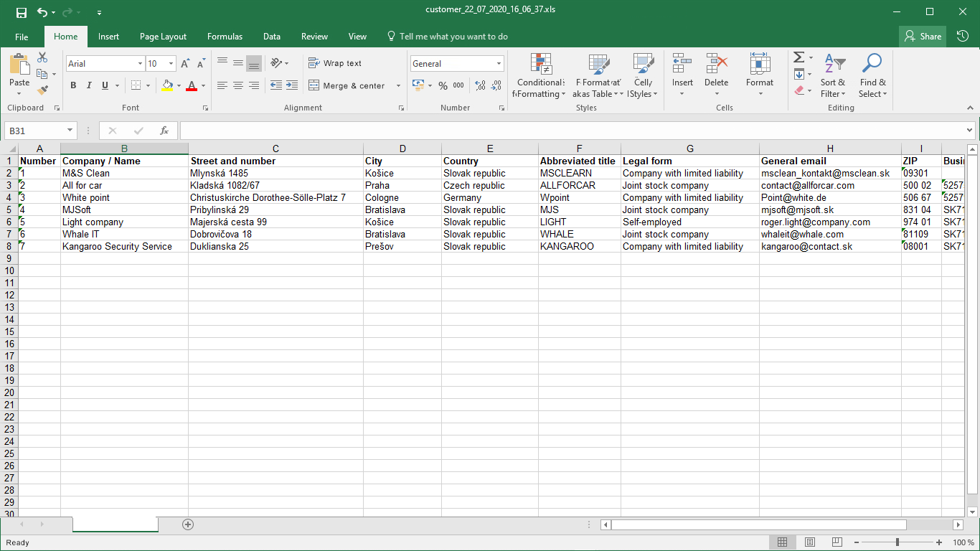Increase font size with large A icon
The height and width of the screenshot is (551, 980).
click(x=186, y=64)
